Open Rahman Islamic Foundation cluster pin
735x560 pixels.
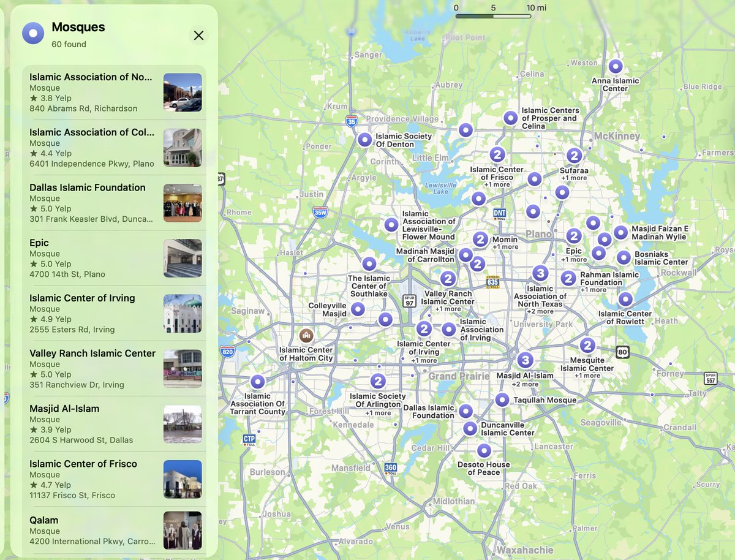pyautogui.click(x=568, y=279)
